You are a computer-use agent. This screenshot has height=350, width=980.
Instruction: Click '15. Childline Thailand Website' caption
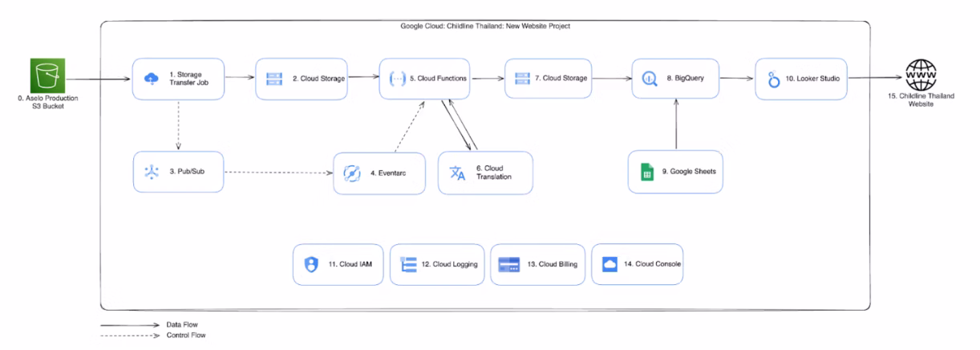point(921,103)
